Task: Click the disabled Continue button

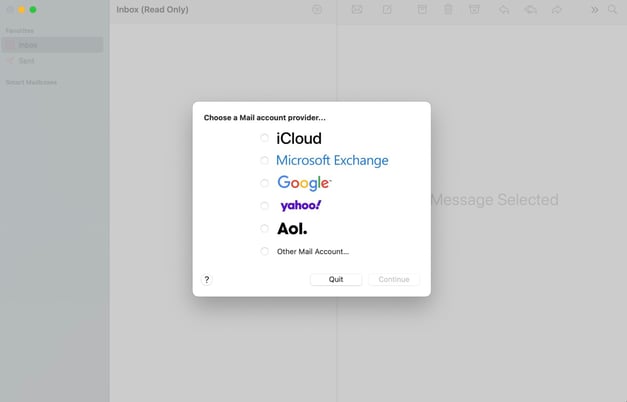Action: coord(394,279)
